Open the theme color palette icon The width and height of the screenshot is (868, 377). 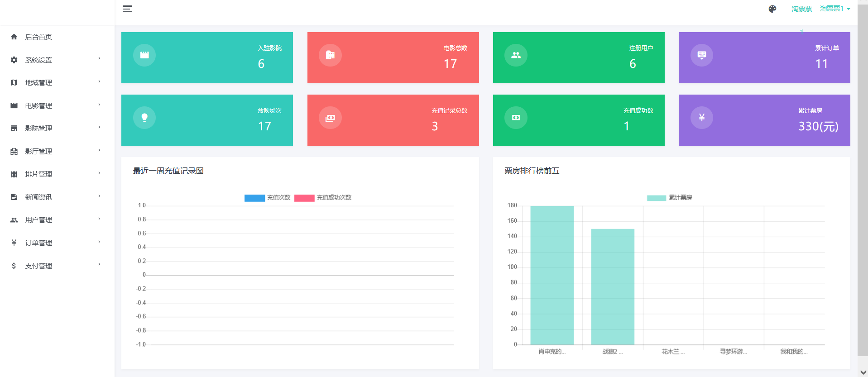tap(772, 9)
